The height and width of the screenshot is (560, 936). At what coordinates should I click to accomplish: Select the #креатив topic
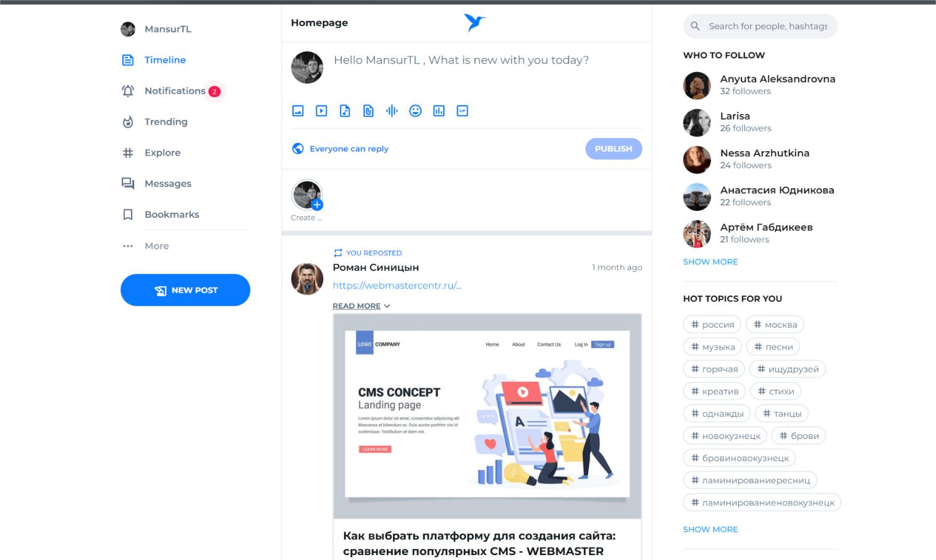(714, 391)
